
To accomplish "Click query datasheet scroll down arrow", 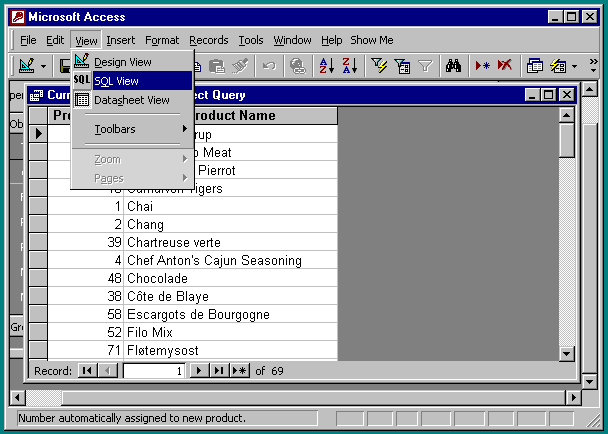I will coord(567,353).
